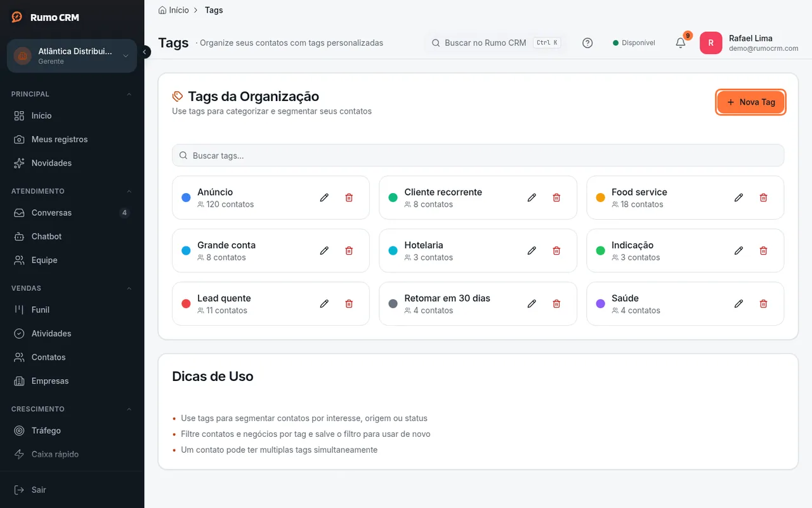812x508 pixels.
Task: Click the red Lead quente color dot
Action: (x=186, y=304)
